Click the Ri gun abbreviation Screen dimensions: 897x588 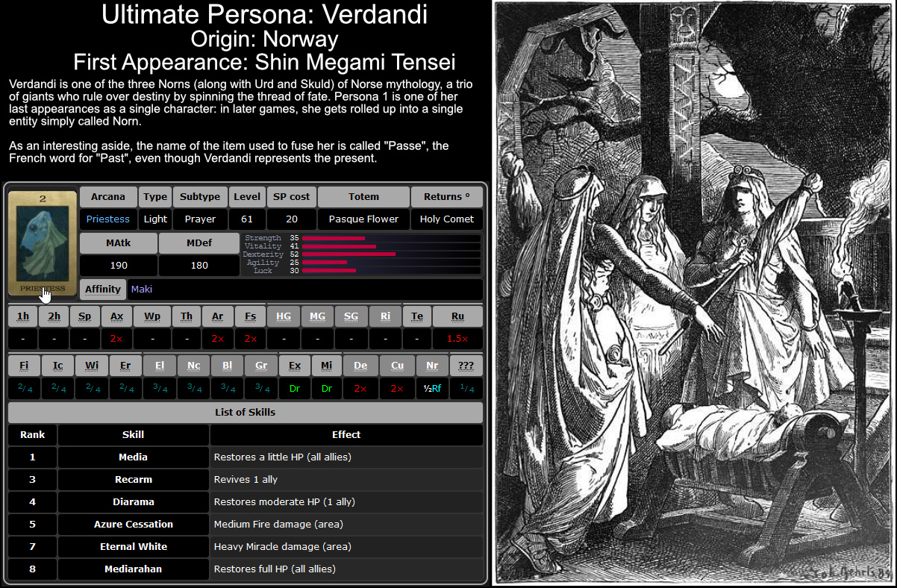point(385,316)
